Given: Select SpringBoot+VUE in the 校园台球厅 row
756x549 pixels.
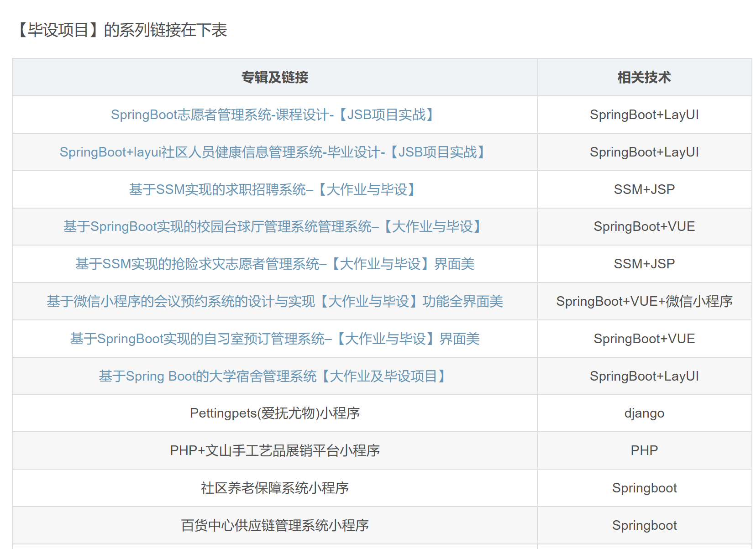Looking at the screenshot, I should click(644, 226).
